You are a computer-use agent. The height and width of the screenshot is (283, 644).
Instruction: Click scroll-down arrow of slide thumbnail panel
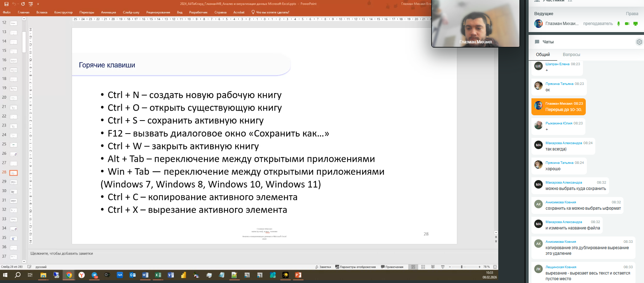tap(24, 262)
